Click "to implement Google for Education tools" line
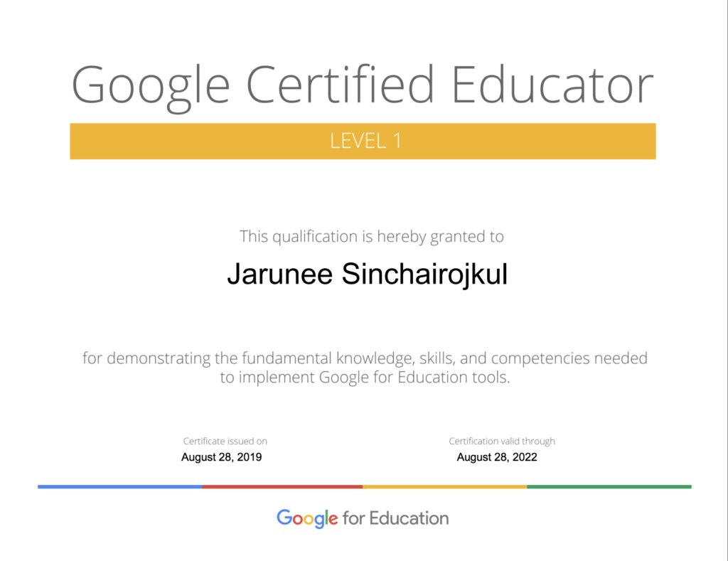The image size is (728, 561). pos(365,377)
